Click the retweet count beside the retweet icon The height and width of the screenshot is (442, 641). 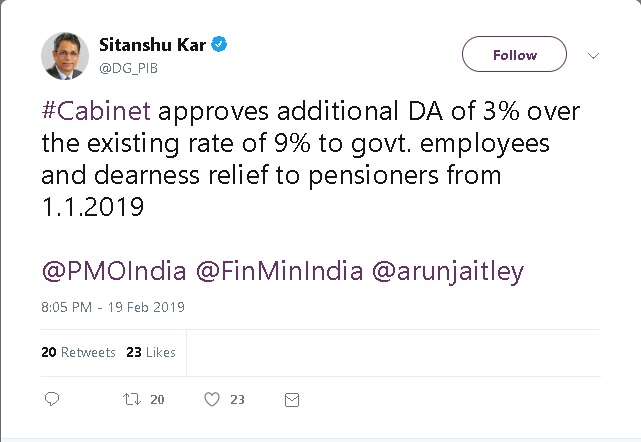(x=156, y=399)
